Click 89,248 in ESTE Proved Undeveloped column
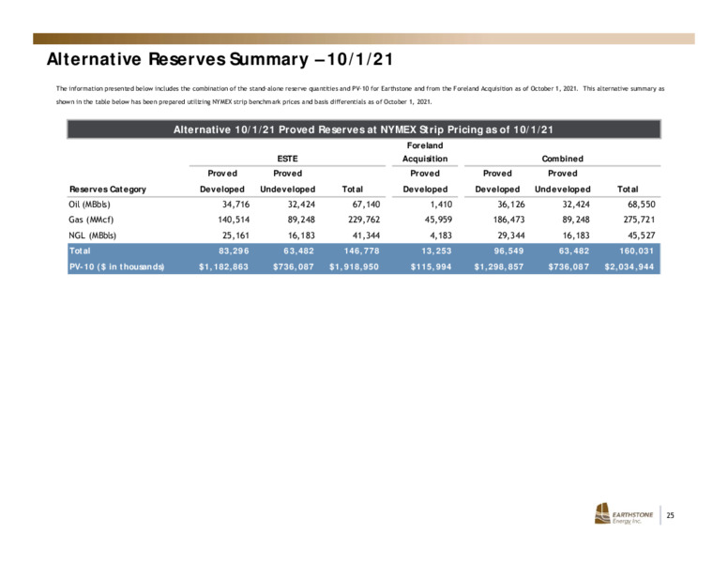728x563 pixels. (x=301, y=220)
